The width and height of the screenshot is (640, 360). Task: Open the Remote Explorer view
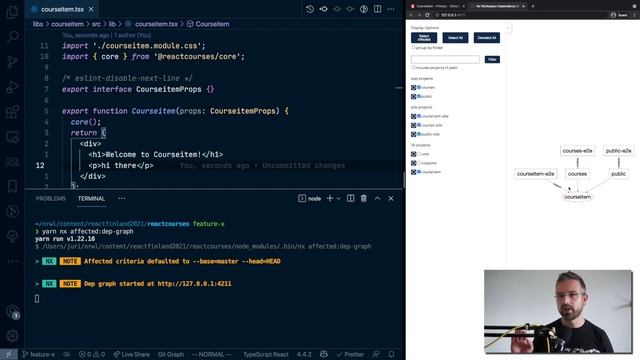pyautogui.click(x=12, y=137)
